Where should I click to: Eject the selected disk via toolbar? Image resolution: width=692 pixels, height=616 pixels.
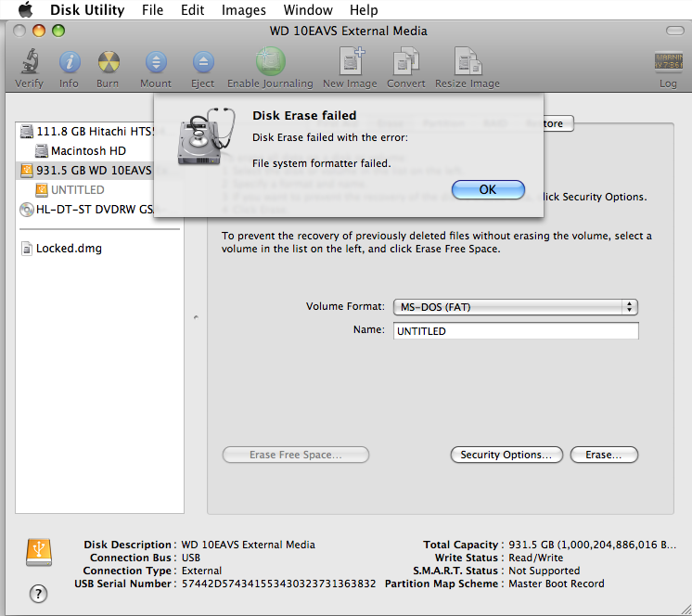(203, 62)
